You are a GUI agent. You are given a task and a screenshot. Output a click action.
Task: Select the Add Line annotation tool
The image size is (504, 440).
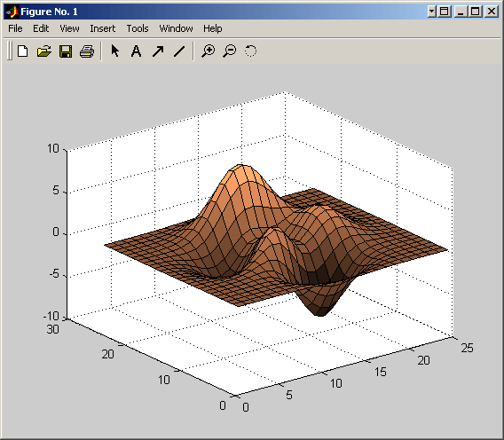[179, 51]
